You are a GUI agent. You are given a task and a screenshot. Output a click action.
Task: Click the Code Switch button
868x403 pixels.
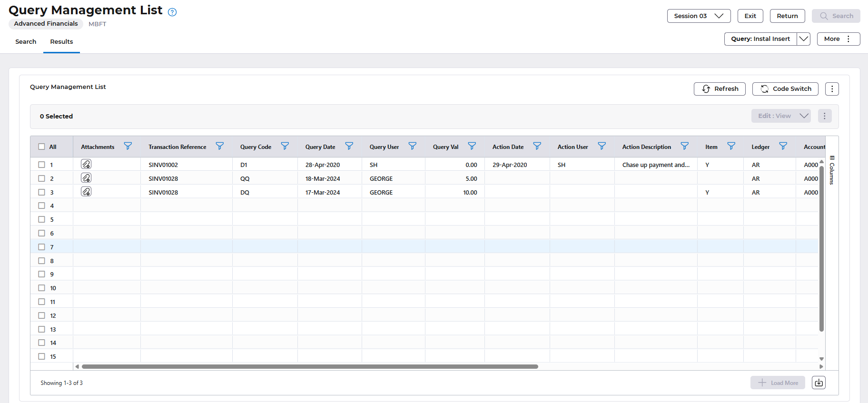point(785,89)
